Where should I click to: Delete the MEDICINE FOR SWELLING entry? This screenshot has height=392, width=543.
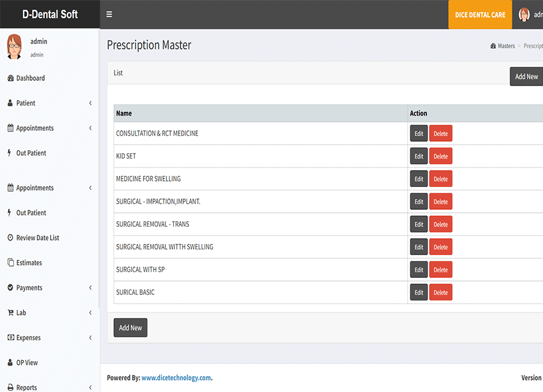(440, 179)
